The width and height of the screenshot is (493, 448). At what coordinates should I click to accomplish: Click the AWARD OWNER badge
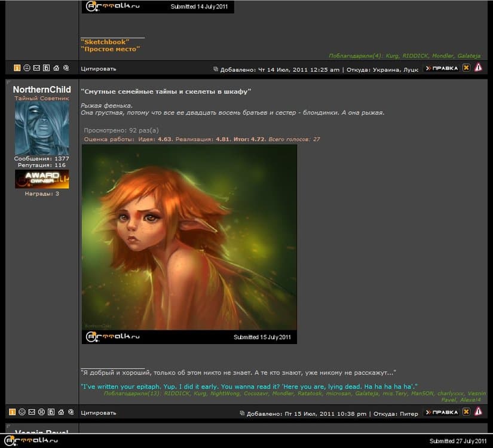(42, 179)
